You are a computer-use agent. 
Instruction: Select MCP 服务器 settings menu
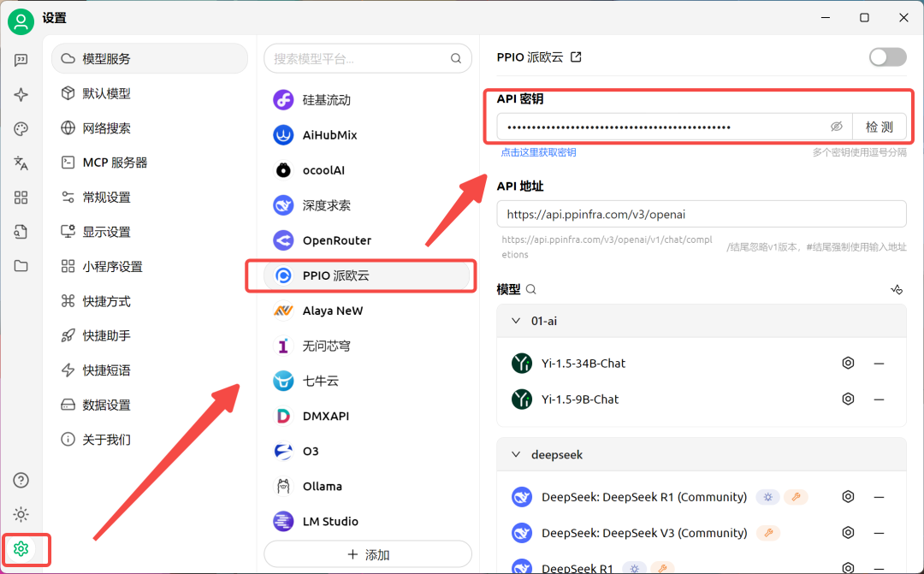[150, 163]
